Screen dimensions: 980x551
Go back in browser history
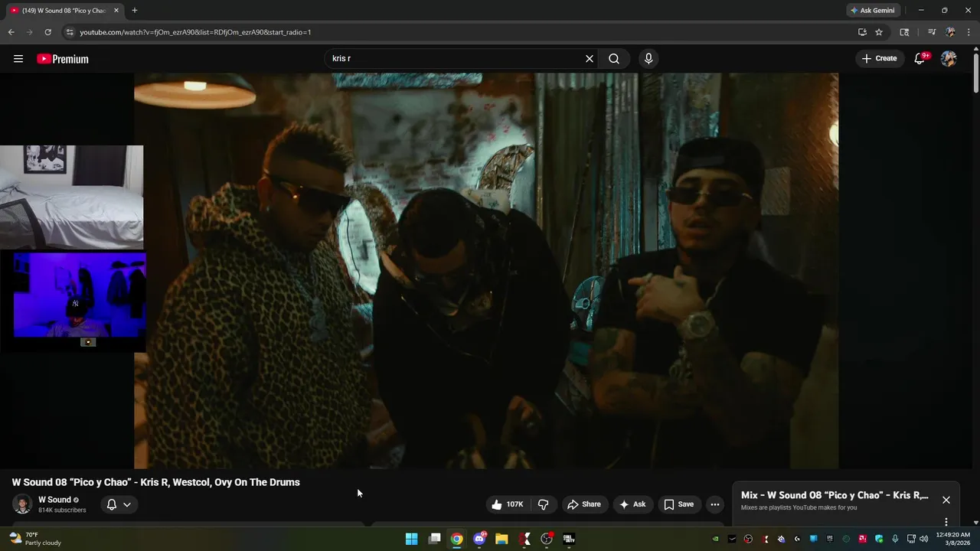(11, 32)
